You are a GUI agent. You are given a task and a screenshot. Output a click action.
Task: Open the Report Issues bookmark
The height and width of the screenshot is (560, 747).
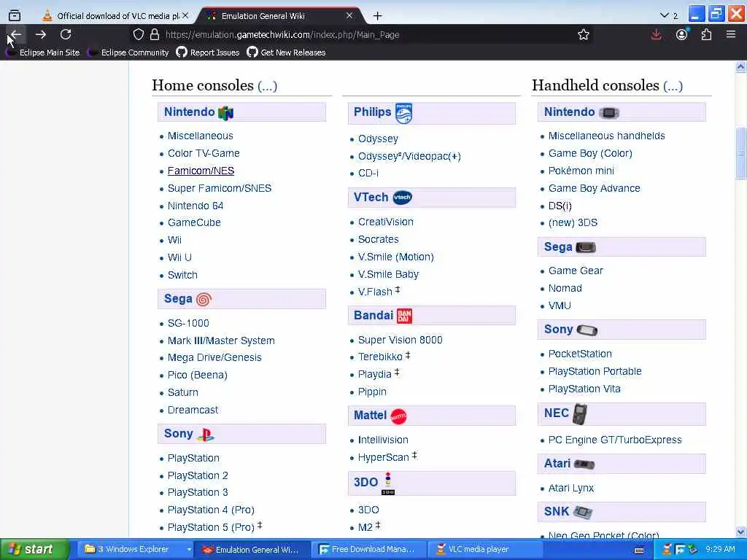point(208,52)
